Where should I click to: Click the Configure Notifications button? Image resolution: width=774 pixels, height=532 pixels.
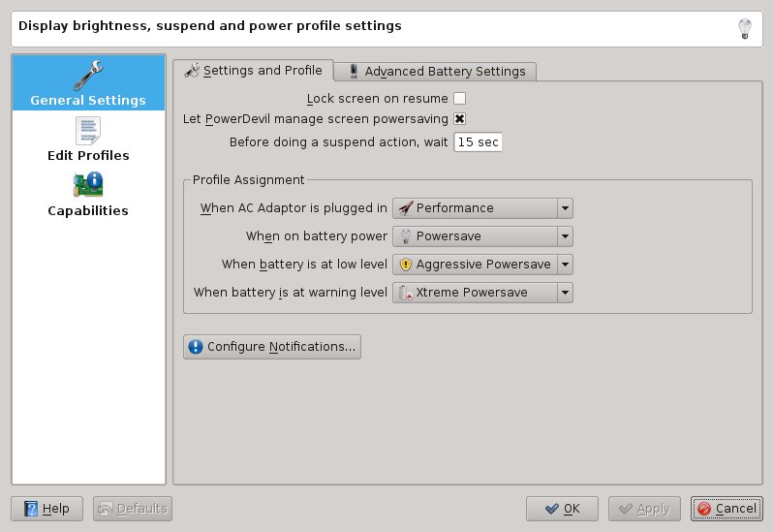[x=272, y=346]
